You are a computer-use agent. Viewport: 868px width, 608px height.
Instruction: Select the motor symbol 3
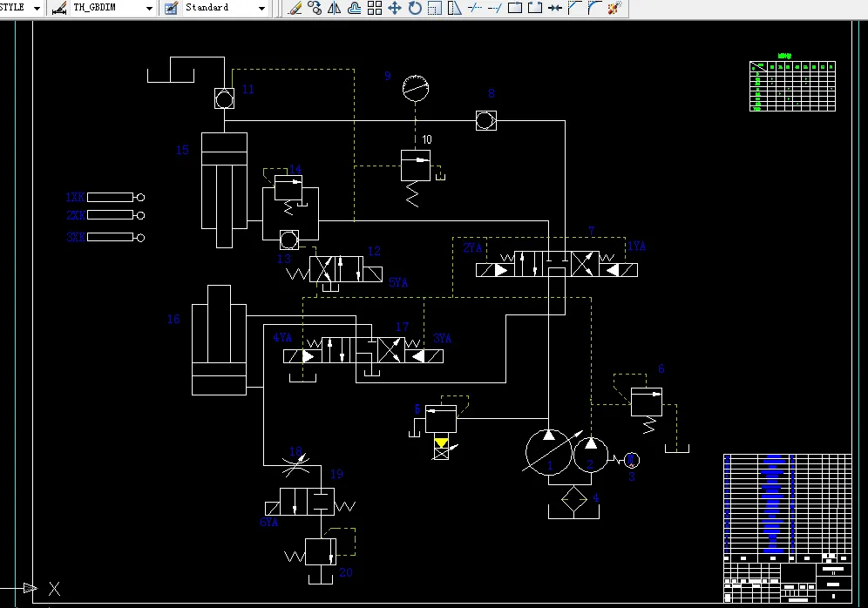pyautogui.click(x=632, y=460)
